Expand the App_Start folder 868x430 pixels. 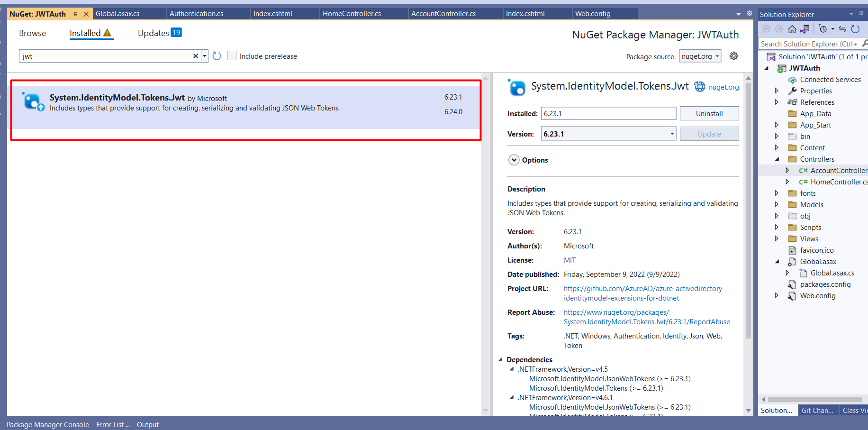pos(777,125)
